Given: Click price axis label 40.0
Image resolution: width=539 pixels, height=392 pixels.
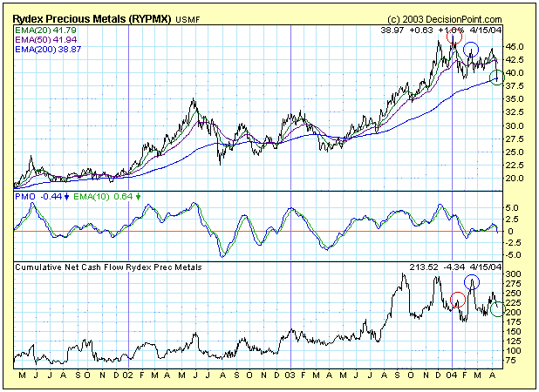Looking at the screenshot, I should [515, 73].
